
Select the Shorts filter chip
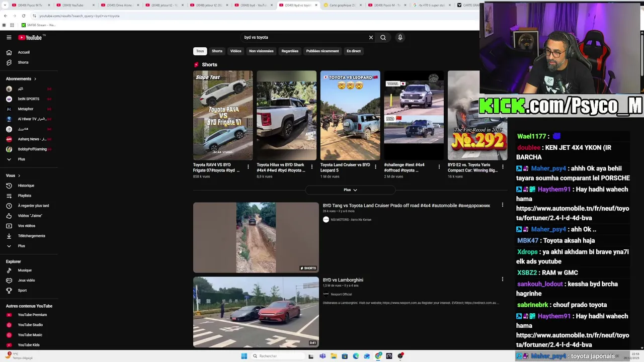(x=217, y=51)
